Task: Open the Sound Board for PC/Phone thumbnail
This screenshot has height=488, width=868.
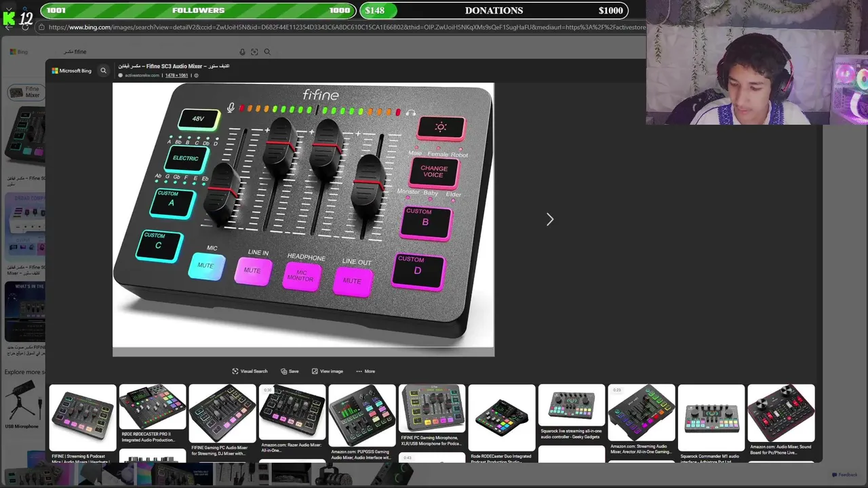Action: (781, 413)
